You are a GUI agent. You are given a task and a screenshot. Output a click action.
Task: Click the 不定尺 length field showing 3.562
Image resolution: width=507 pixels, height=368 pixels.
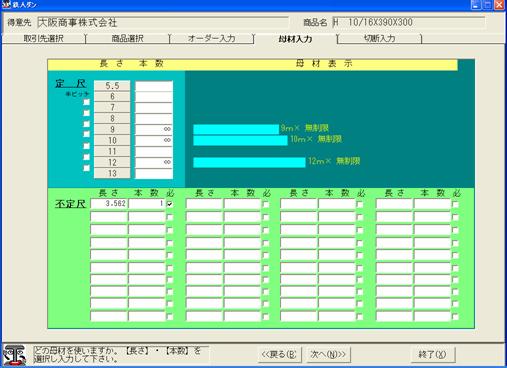(x=109, y=204)
